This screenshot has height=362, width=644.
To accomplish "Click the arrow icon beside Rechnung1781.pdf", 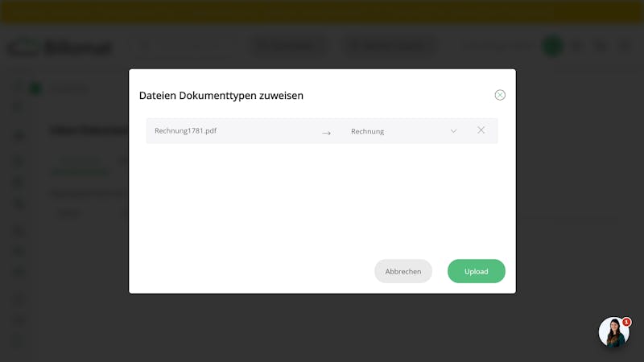I will point(326,133).
